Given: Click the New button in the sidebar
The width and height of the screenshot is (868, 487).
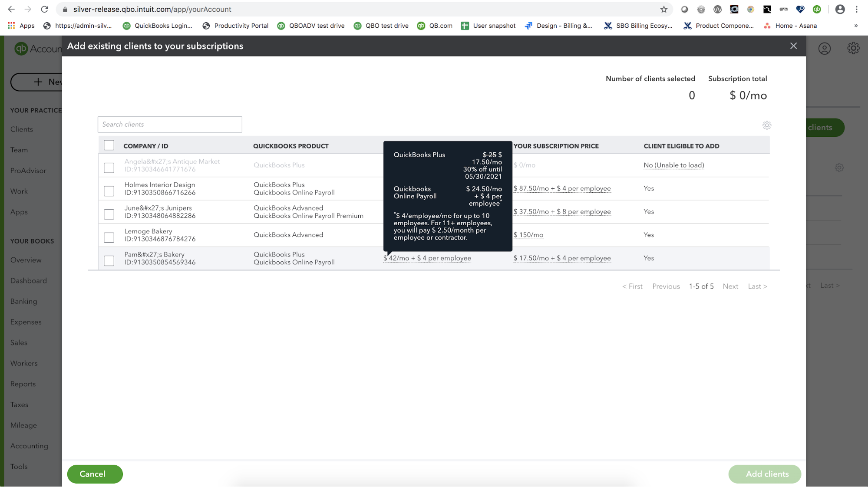Looking at the screenshot, I should 36,82.
